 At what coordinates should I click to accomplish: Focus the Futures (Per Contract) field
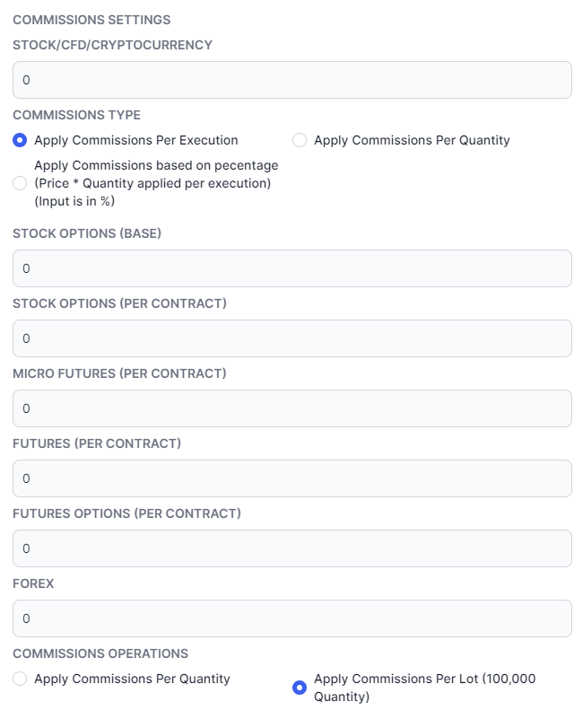(x=292, y=478)
